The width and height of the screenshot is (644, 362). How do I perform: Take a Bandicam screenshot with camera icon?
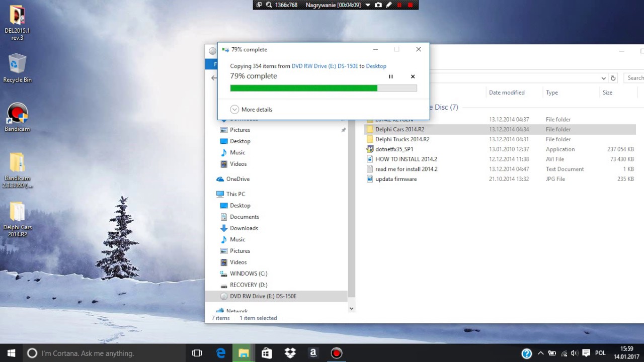(x=378, y=5)
